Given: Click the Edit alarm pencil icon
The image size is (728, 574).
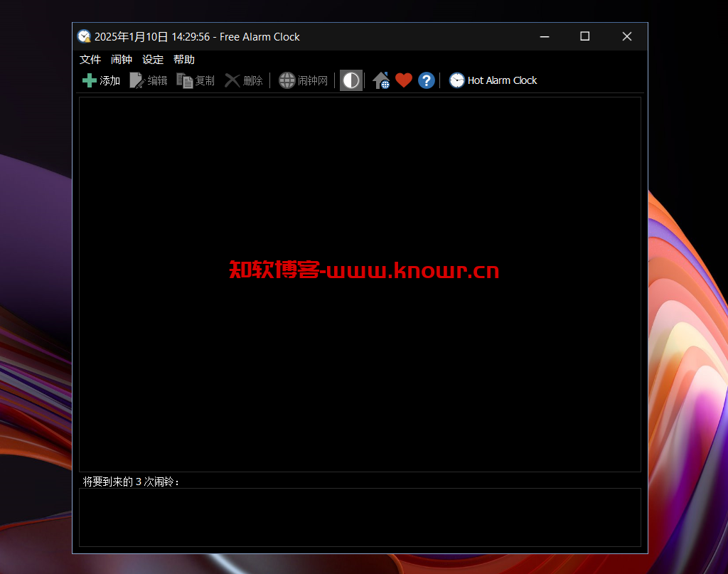Looking at the screenshot, I should 137,80.
